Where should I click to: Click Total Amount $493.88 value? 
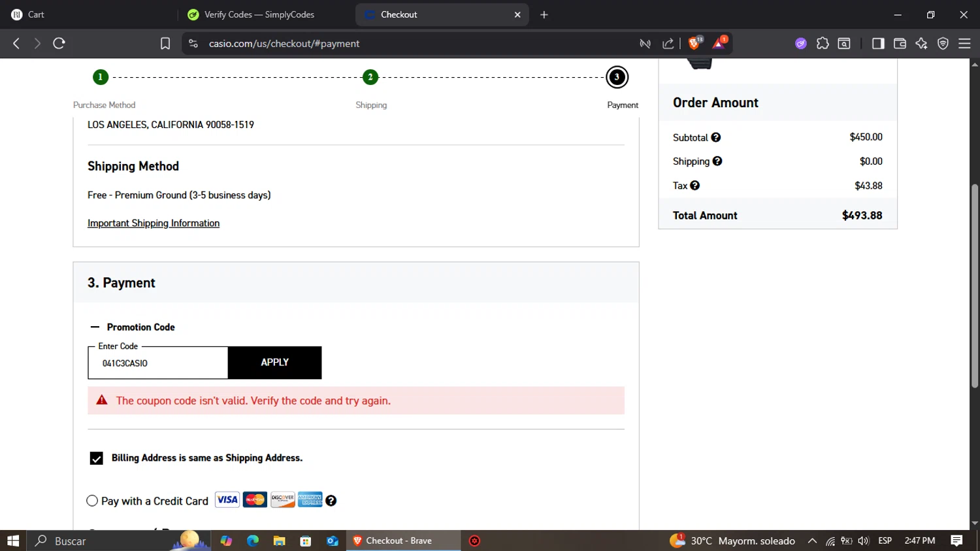click(x=862, y=215)
